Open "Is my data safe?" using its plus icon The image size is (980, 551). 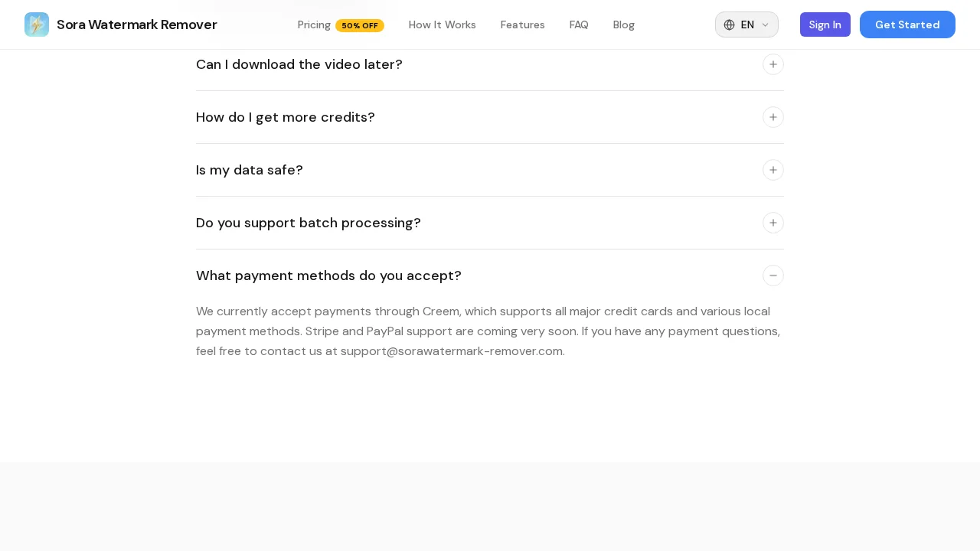773,170
